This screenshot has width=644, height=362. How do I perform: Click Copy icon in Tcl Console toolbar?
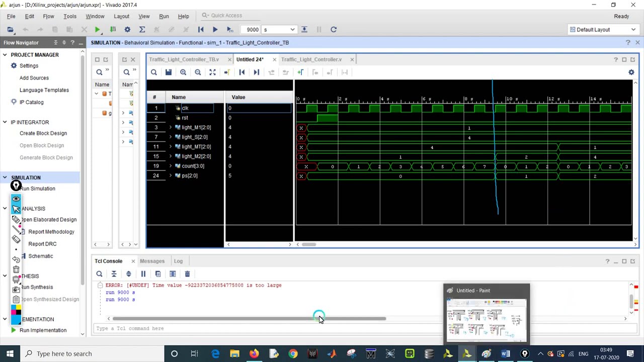158,274
